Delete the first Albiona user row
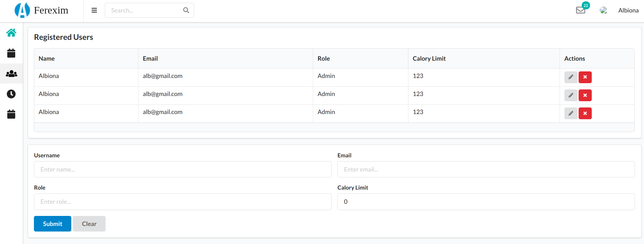The height and width of the screenshot is (244, 644). coord(585,77)
